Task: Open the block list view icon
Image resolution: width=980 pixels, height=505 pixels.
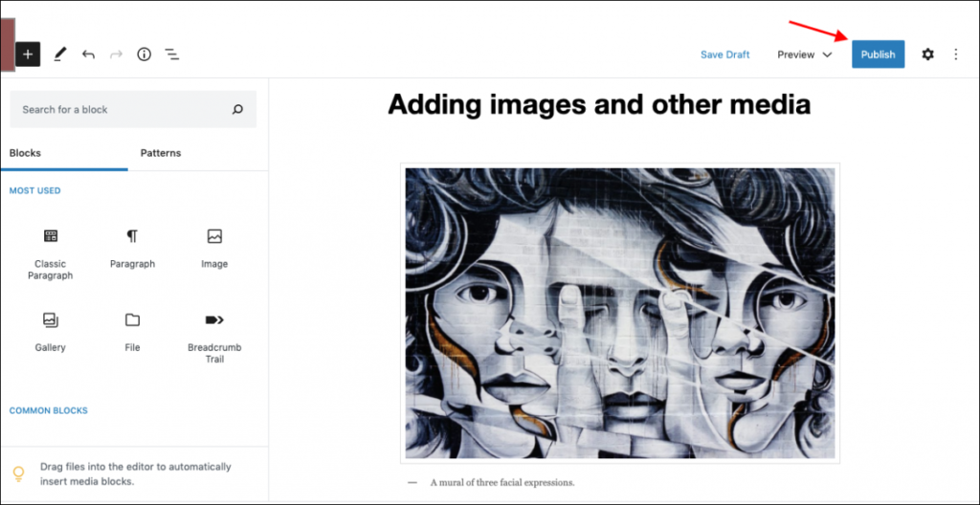Action: pyautogui.click(x=172, y=55)
